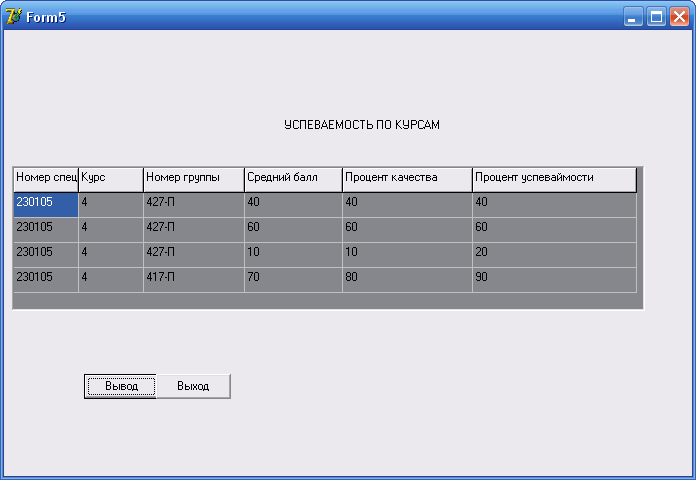Select the Средний балл cell showing 60

pos(293,230)
